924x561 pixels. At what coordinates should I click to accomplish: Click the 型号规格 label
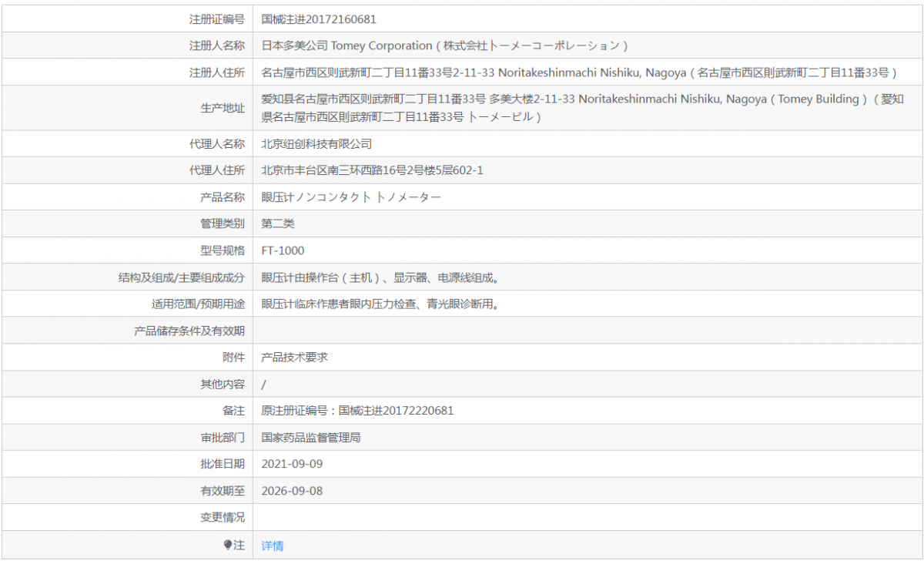(x=223, y=250)
